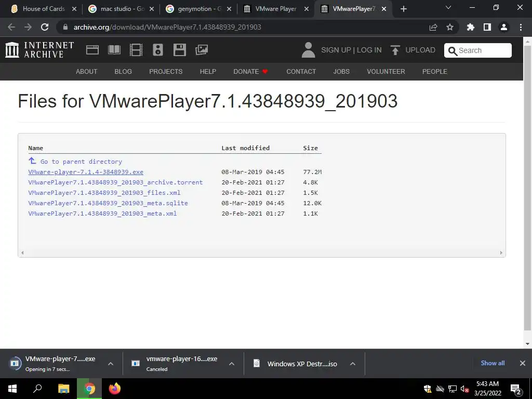Open PROJECTS in Archive menu
532x399 pixels.
[166, 72]
